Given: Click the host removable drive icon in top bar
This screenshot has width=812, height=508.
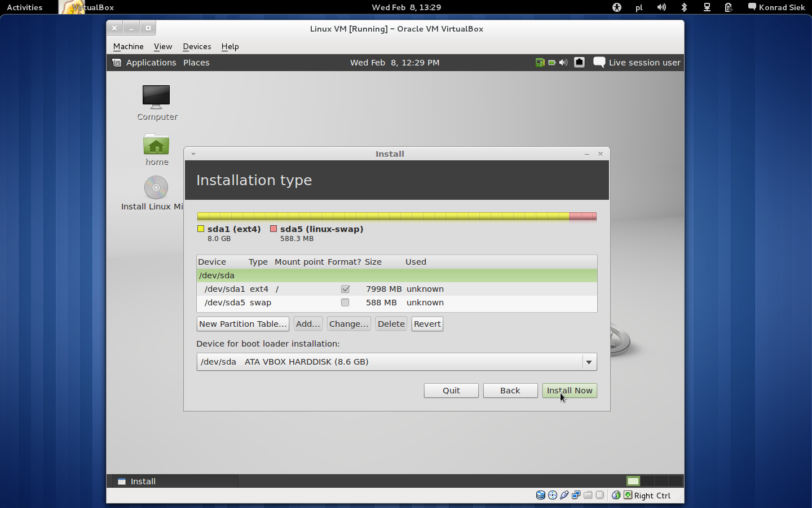Looking at the screenshot, I should pos(729,7).
